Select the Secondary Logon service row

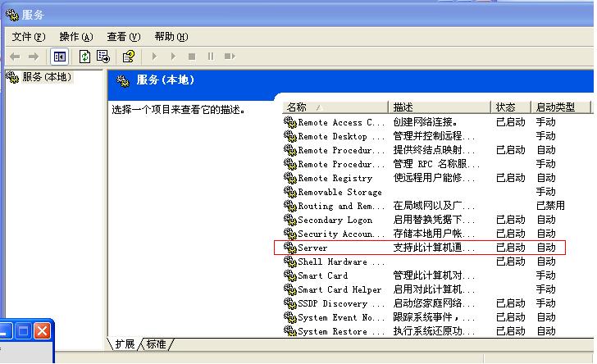335,220
